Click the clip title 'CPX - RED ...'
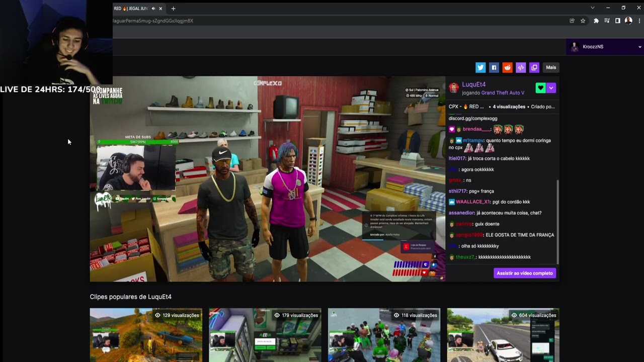Viewport: 644px width, 362px height. pyautogui.click(x=466, y=107)
